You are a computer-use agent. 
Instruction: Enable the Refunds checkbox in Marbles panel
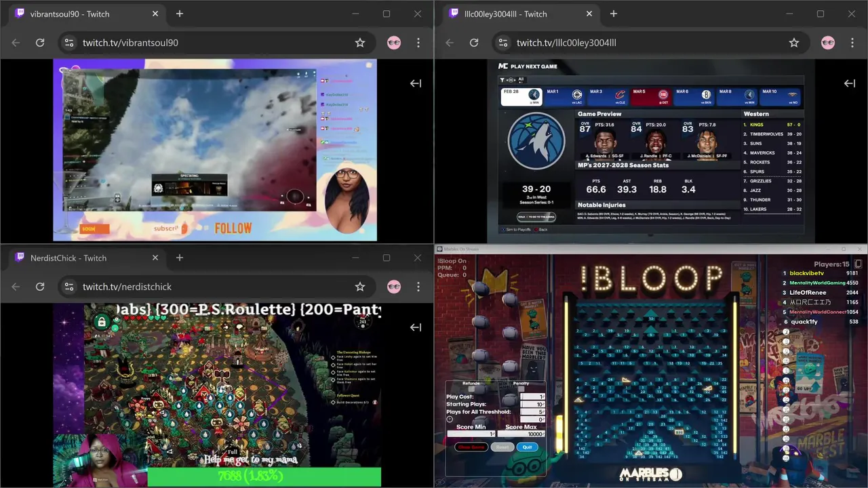click(x=471, y=389)
